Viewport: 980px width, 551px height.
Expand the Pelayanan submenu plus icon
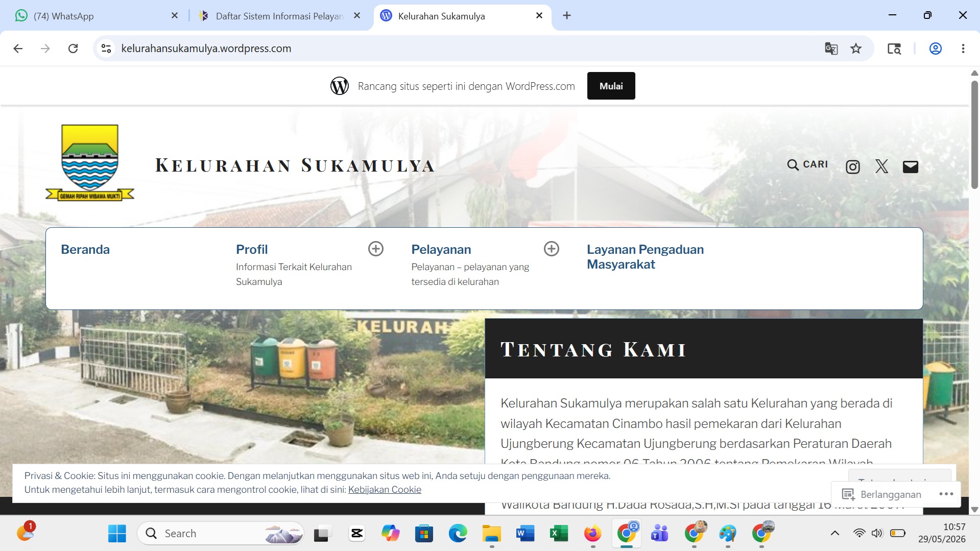click(551, 249)
